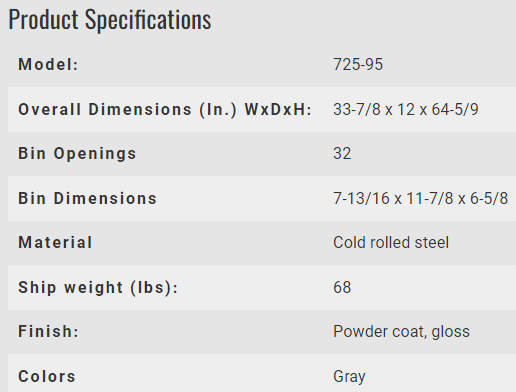Select the Model label
Viewport: 516px width, 392px height.
click(x=48, y=64)
